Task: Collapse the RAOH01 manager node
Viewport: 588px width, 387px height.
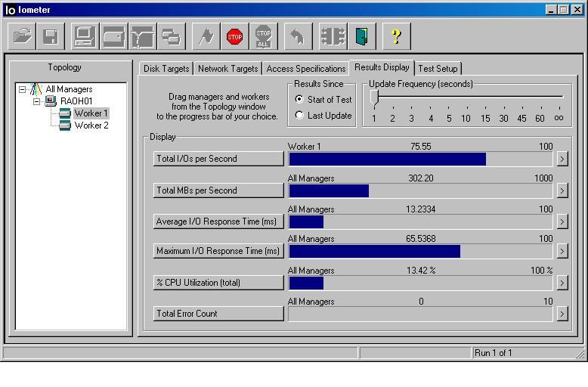Action: pos(36,101)
